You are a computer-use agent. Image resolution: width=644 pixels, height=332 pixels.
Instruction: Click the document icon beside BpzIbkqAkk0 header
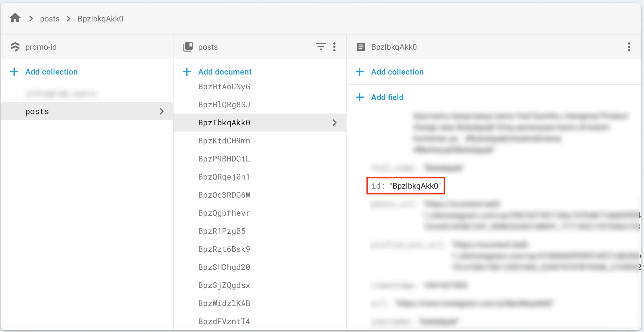[361, 47]
